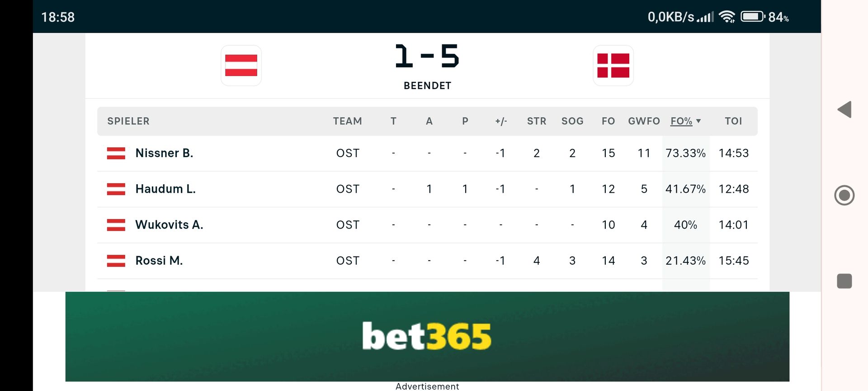Open player Nissner B. profile
The image size is (868, 391).
(x=164, y=153)
